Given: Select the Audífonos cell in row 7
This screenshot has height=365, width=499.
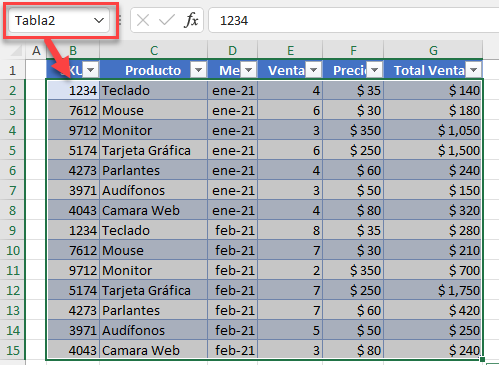Looking at the screenshot, I should point(154,190).
